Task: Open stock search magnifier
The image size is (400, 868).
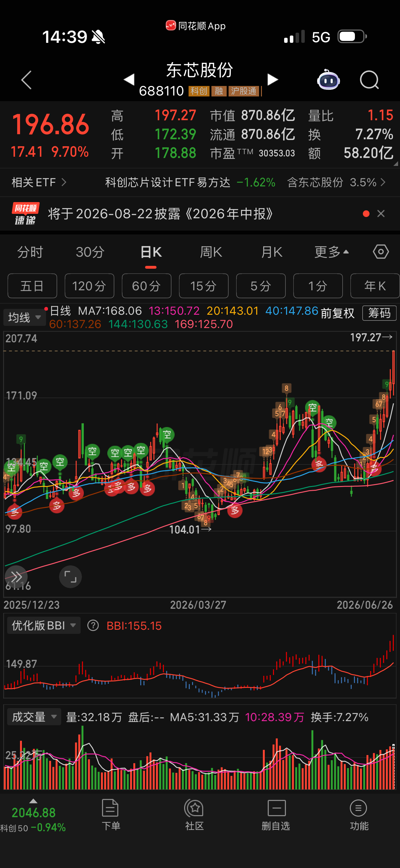Action: click(x=369, y=80)
